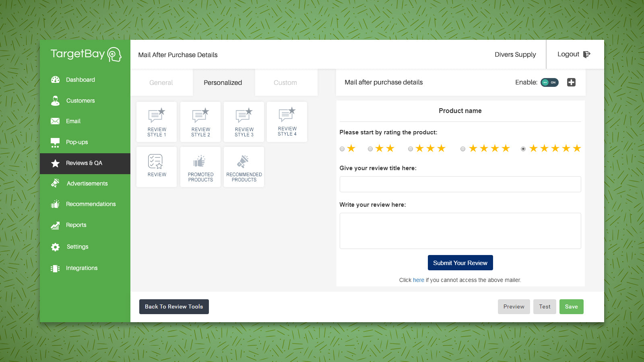Open the Reports menu item
This screenshot has height=362, width=644.
85,225
